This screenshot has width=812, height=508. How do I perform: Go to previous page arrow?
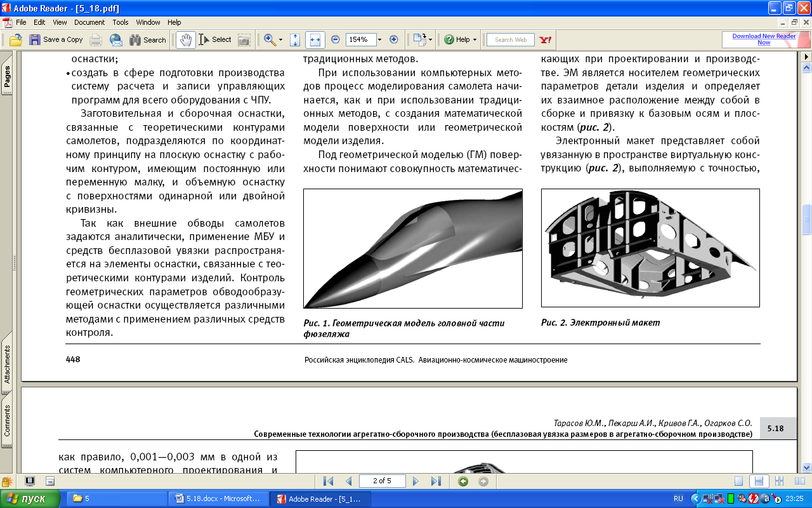pos(348,481)
